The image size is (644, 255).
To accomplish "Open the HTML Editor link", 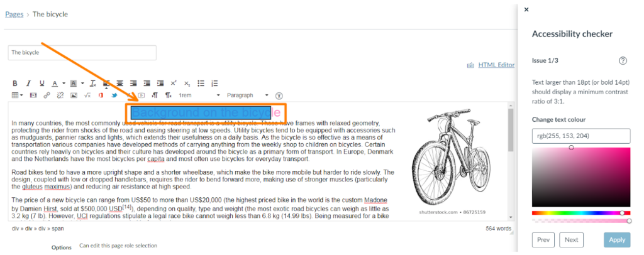I will click(x=496, y=65).
